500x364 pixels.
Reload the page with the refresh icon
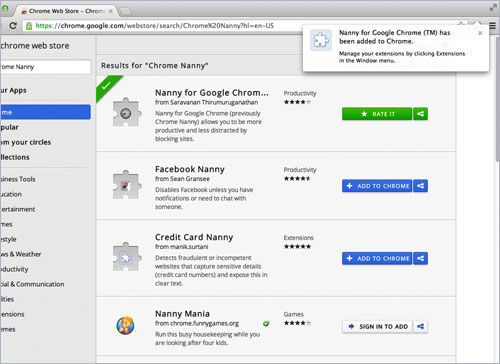tap(13, 26)
